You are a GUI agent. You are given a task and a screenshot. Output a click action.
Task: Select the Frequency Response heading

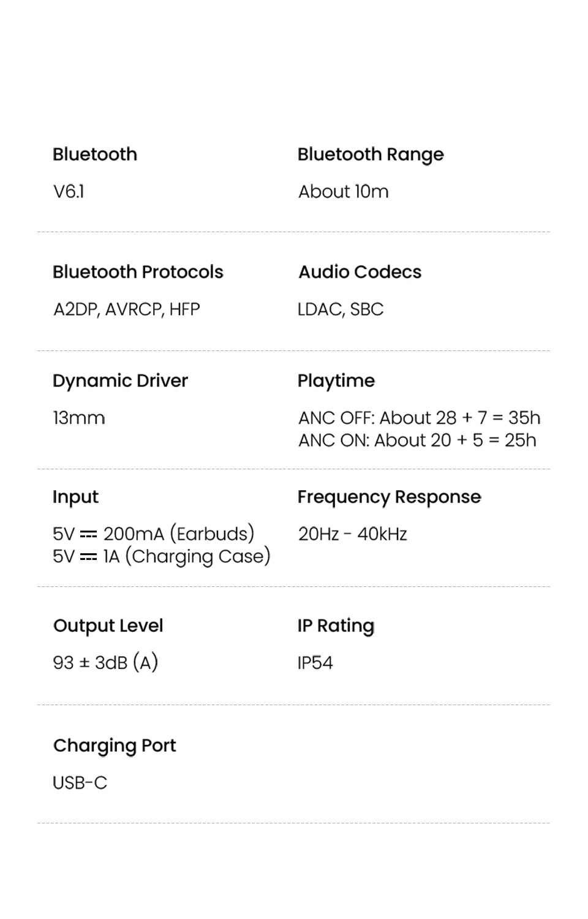click(389, 497)
